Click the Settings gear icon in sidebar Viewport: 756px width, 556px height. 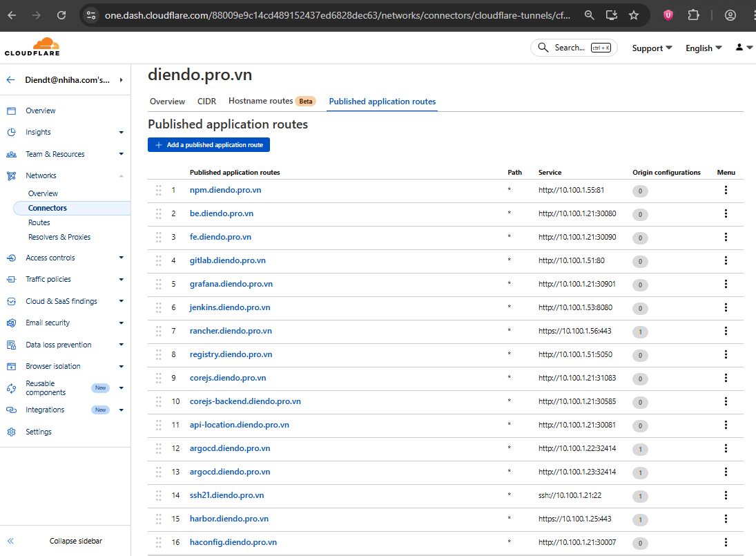11,432
